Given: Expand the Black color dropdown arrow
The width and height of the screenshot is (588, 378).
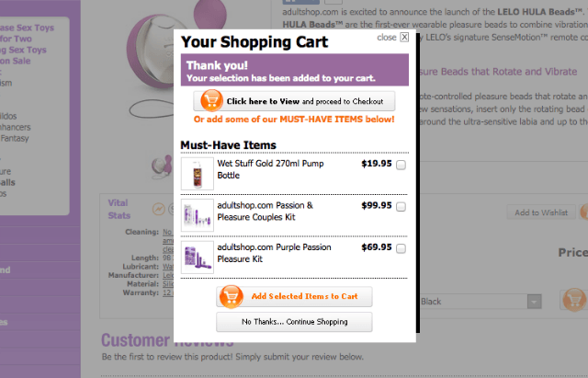Looking at the screenshot, I should click(534, 302).
